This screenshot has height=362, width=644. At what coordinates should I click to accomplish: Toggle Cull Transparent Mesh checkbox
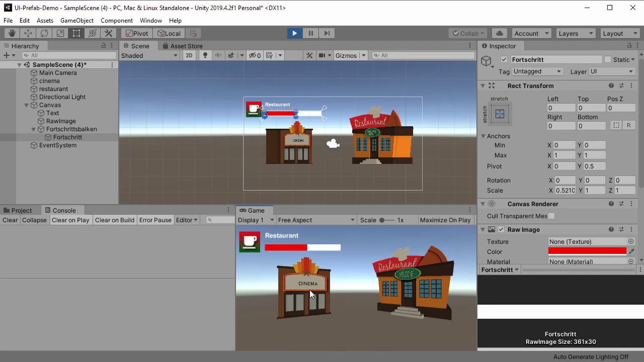(x=552, y=216)
